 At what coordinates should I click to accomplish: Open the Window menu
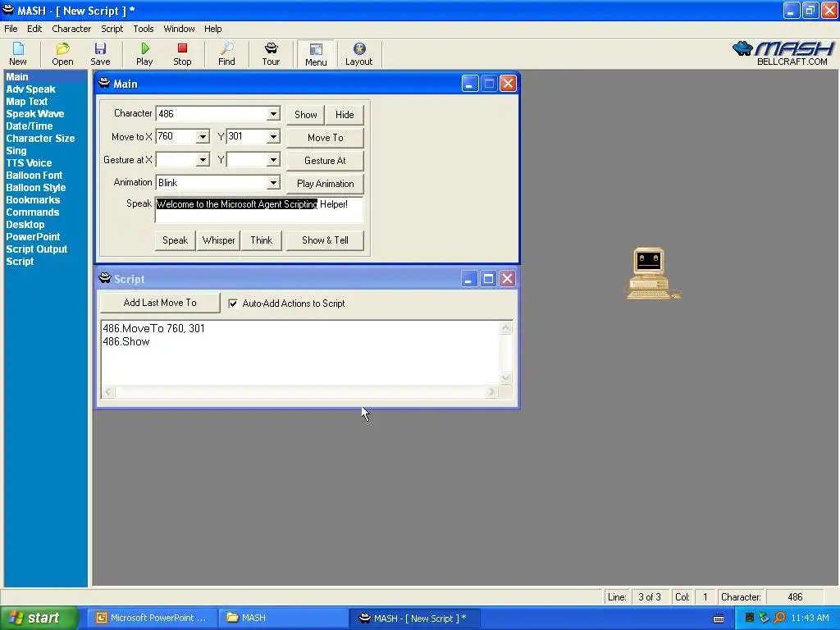(179, 29)
